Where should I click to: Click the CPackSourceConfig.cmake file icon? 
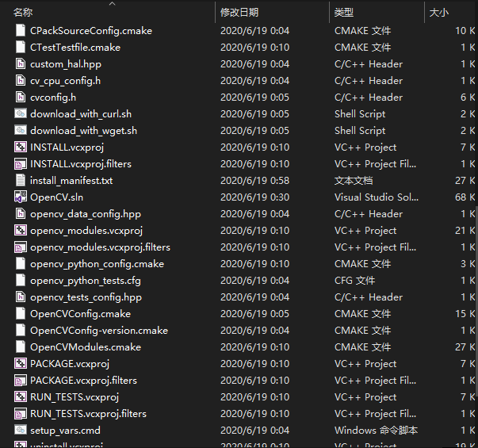[x=21, y=30]
